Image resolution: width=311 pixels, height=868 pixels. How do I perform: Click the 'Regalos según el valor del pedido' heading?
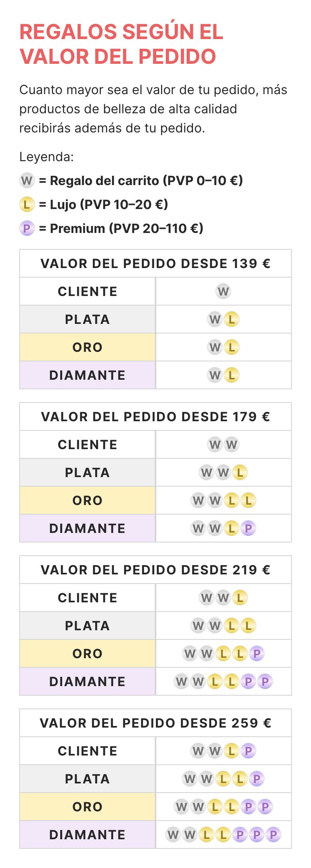tap(121, 44)
